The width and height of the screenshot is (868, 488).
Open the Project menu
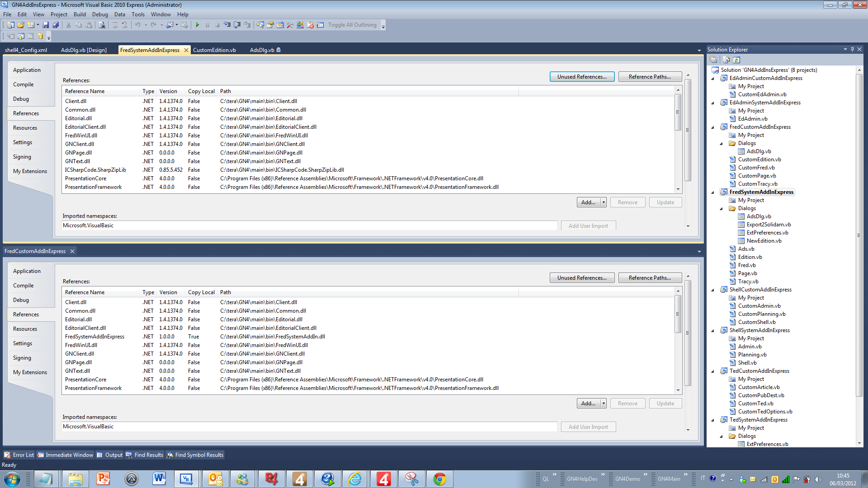[x=59, y=14]
